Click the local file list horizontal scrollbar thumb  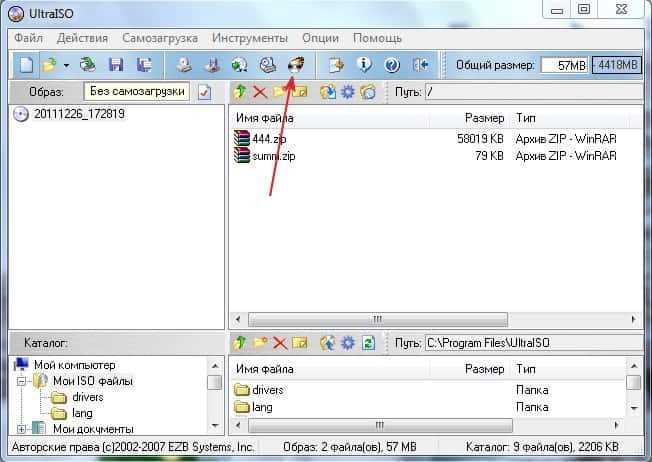380,426
